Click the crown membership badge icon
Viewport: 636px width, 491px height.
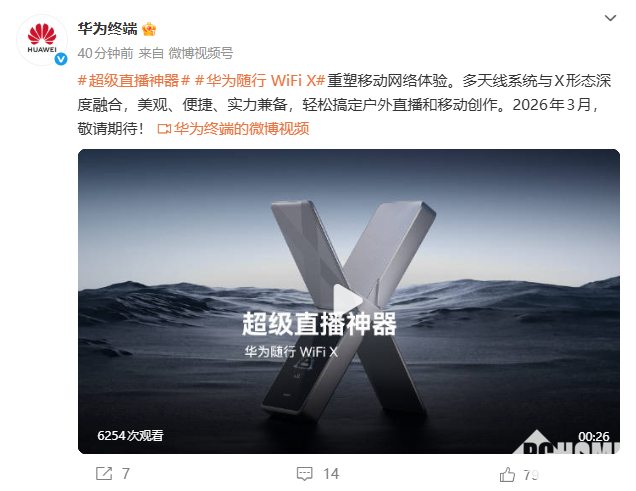coord(149,29)
